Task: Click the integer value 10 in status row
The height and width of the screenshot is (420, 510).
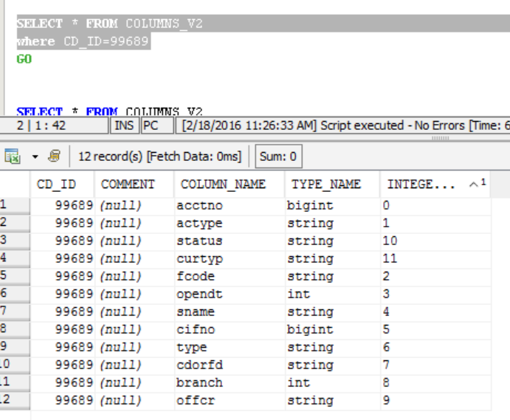Action: pyautogui.click(x=435, y=241)
